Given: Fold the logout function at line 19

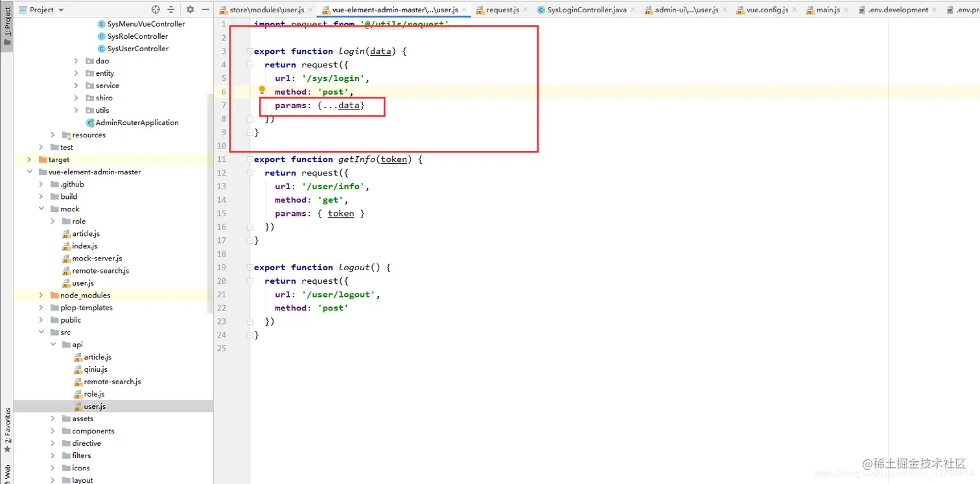Looking at the screenshot, I should tap(250, 268).
